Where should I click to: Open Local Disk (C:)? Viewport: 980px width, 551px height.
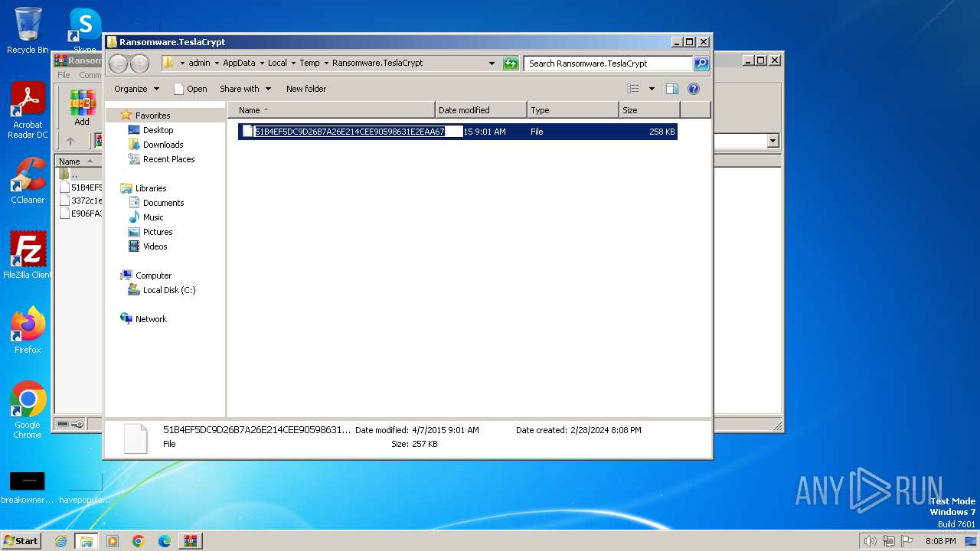pos(169,290)
